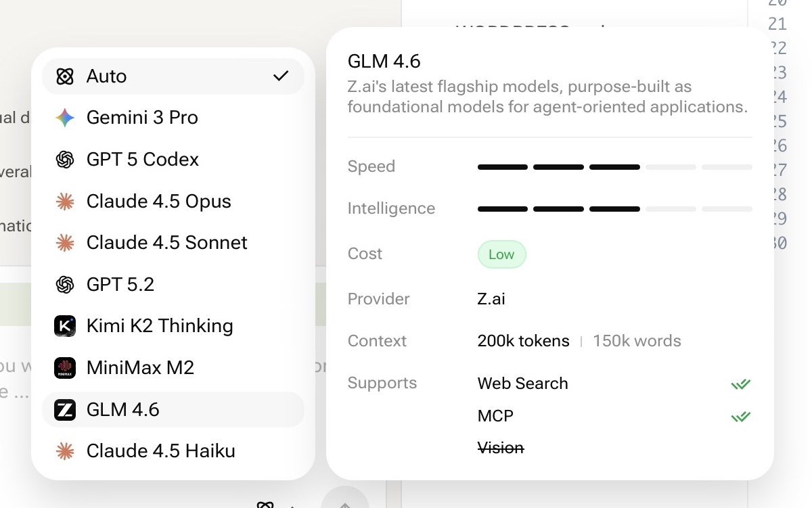
Task: Choose Gemini 3 Pro from model list
Action: pyautogui.click(x=173, y=118)
